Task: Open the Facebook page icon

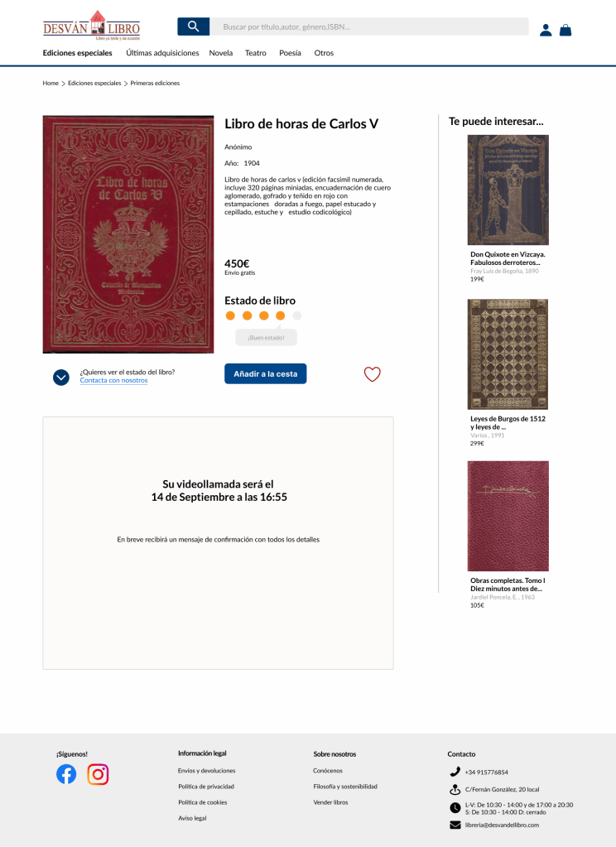Action: 66,774
